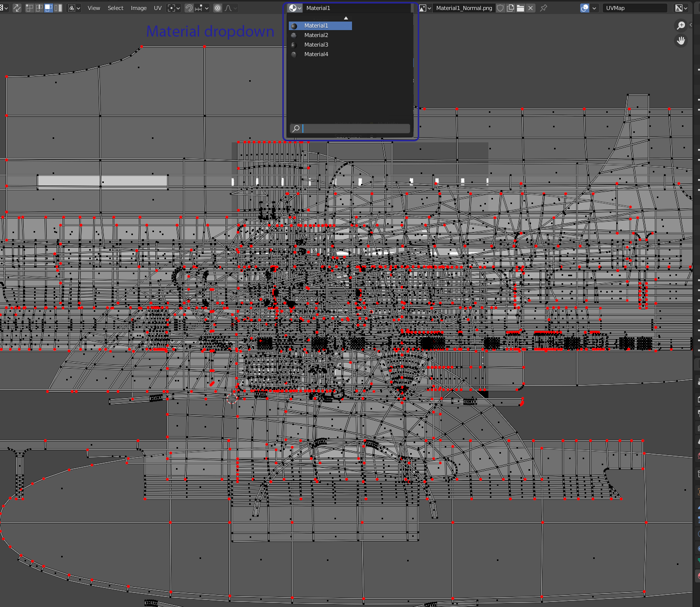
Task: Click the material sphere browse button
Action: [x=295, y=8]
